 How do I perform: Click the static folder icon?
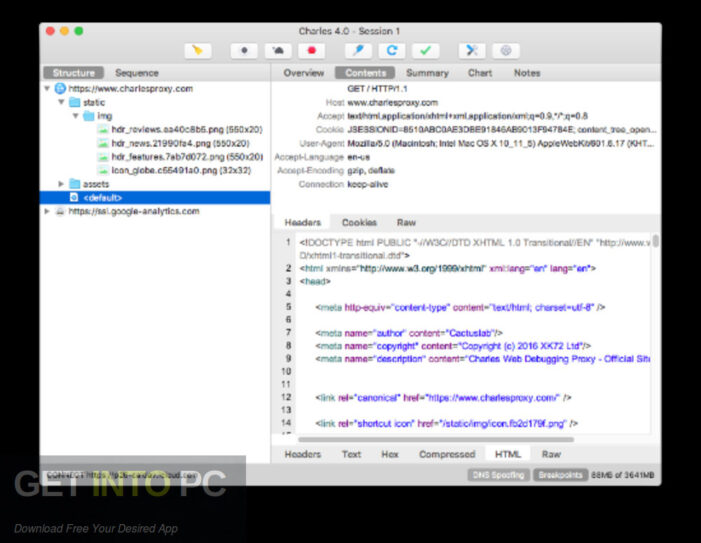pyautogui.click(x=75, y=102)
